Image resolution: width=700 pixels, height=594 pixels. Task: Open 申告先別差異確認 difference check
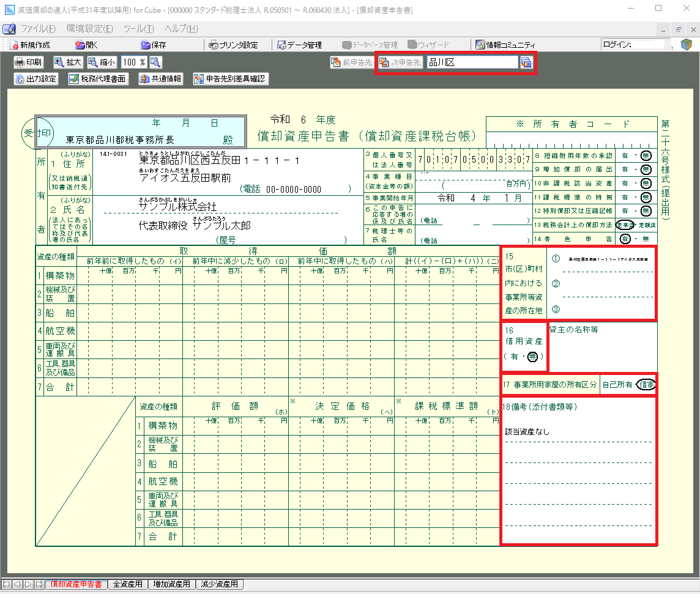click(x=230, y=79)
